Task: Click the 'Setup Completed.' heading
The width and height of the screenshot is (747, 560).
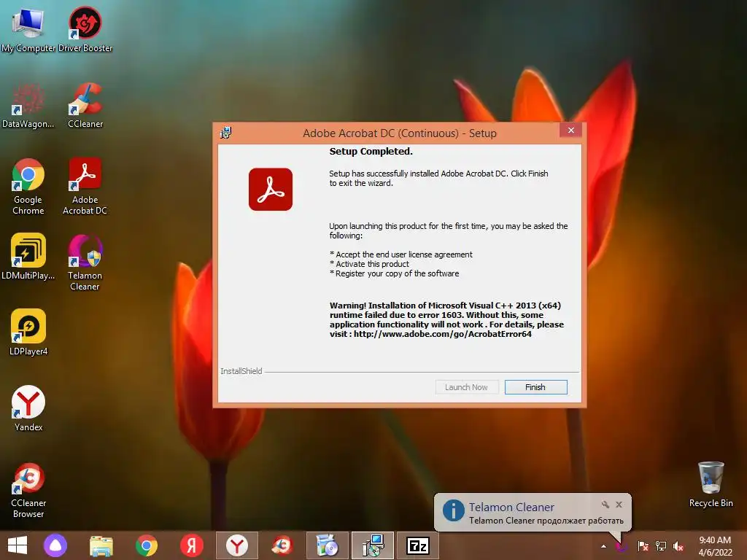Action: point(371,152)
